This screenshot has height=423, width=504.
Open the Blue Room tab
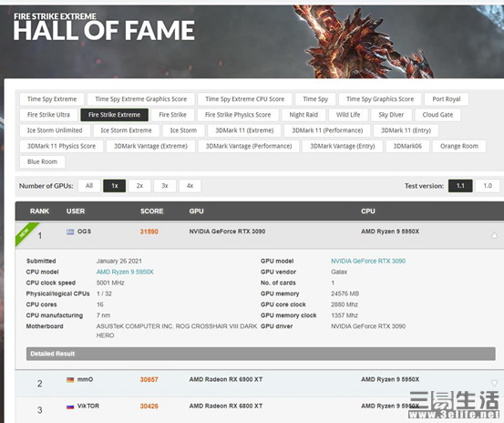point(42,162)
